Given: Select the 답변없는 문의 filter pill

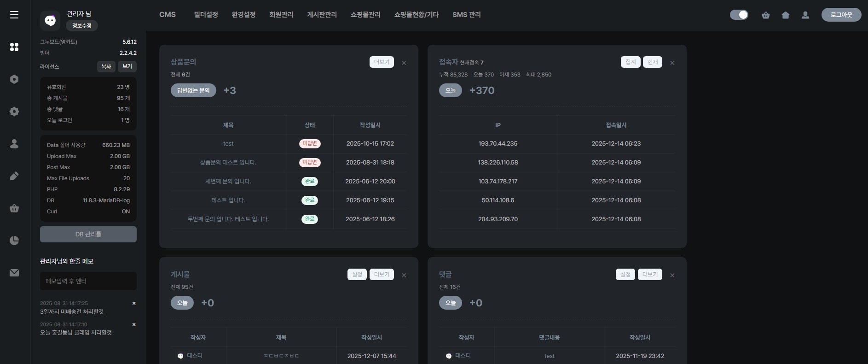Looking at the screenshot, I should tap(193, 90).
